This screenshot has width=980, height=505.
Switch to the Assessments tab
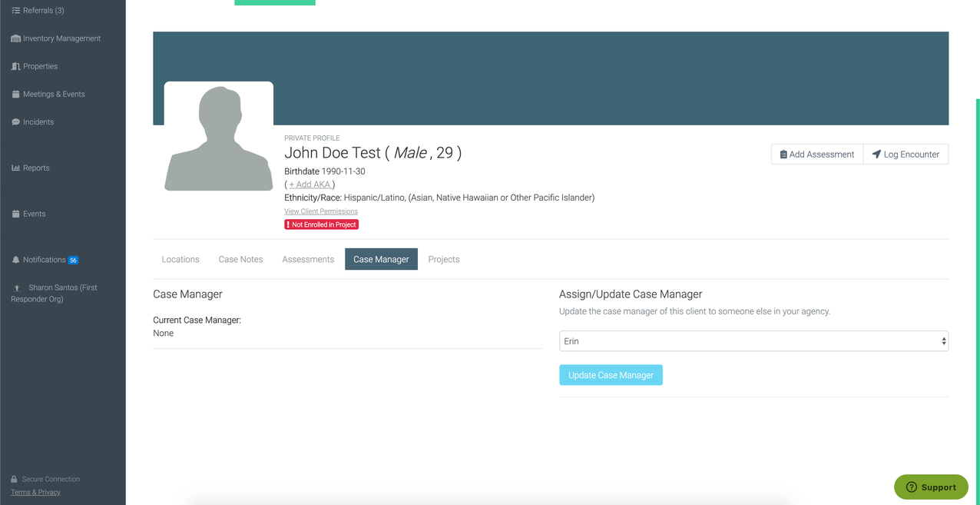click(308, 259)
